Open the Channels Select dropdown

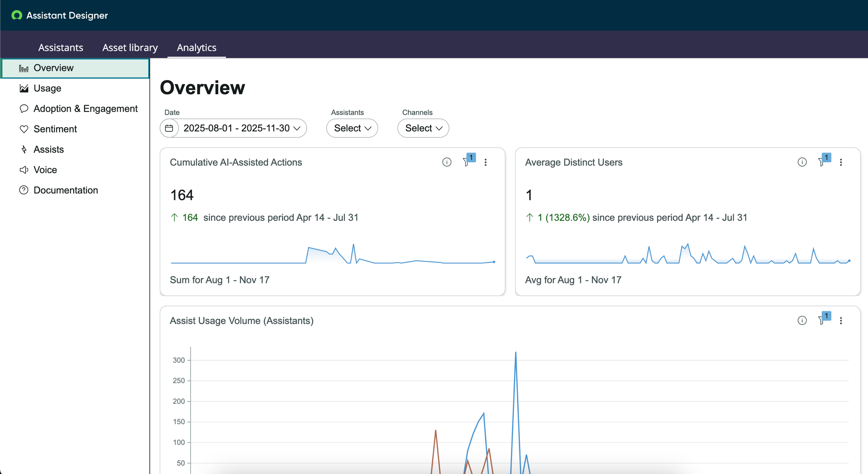(423, 128)
